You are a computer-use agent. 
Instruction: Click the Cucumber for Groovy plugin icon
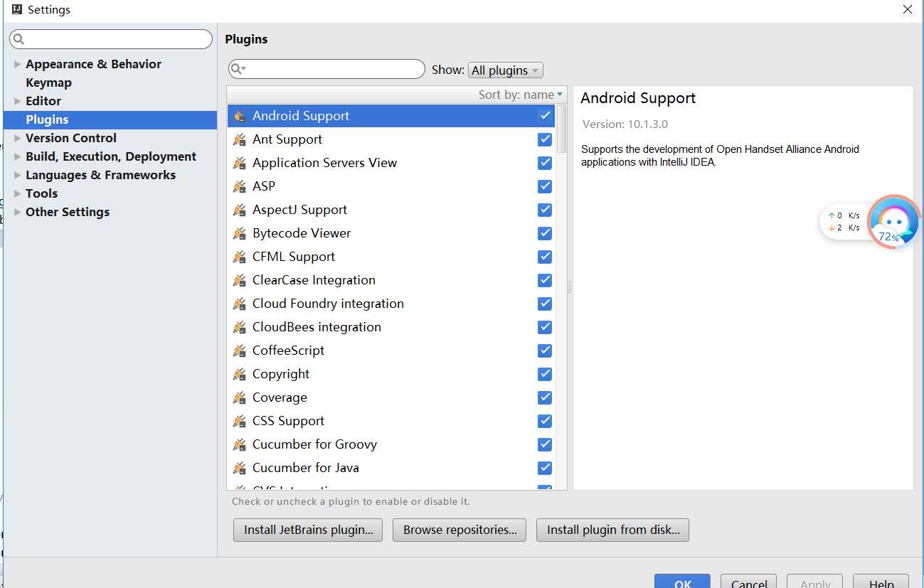point(239,444)
